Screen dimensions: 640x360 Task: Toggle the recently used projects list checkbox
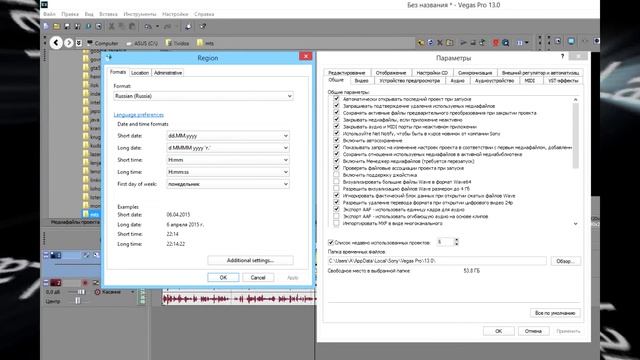[x=331, y=242]
